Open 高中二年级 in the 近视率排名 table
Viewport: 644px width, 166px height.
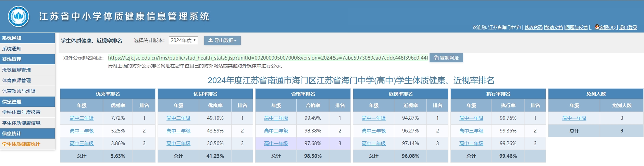pyautogui.click(x=374, y=143)
